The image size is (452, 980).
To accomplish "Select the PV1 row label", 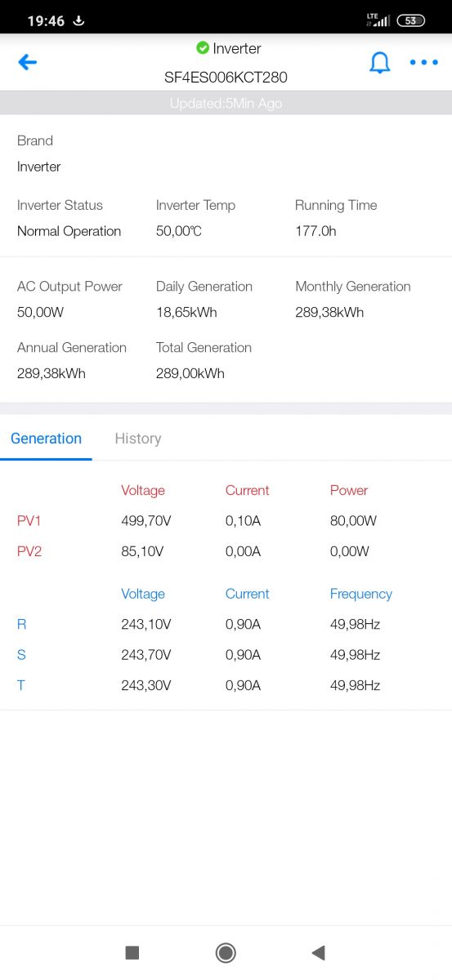I will pos(29,521).
